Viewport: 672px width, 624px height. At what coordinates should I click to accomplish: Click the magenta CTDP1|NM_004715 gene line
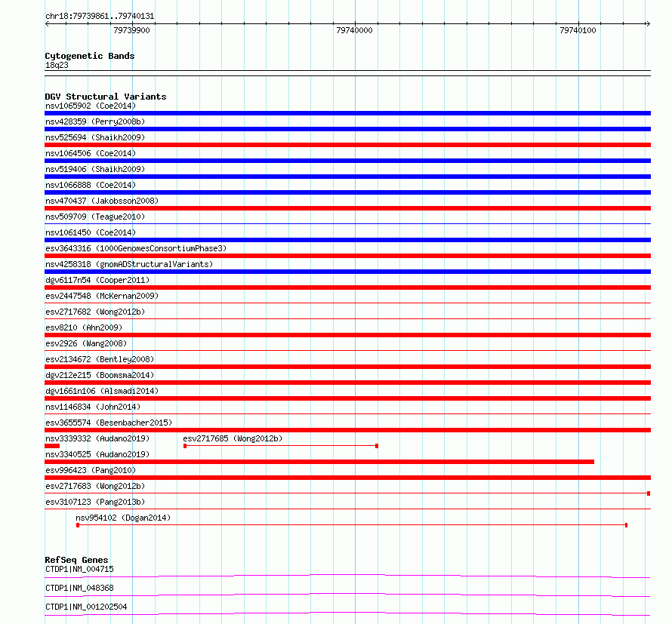click(347, 576)
